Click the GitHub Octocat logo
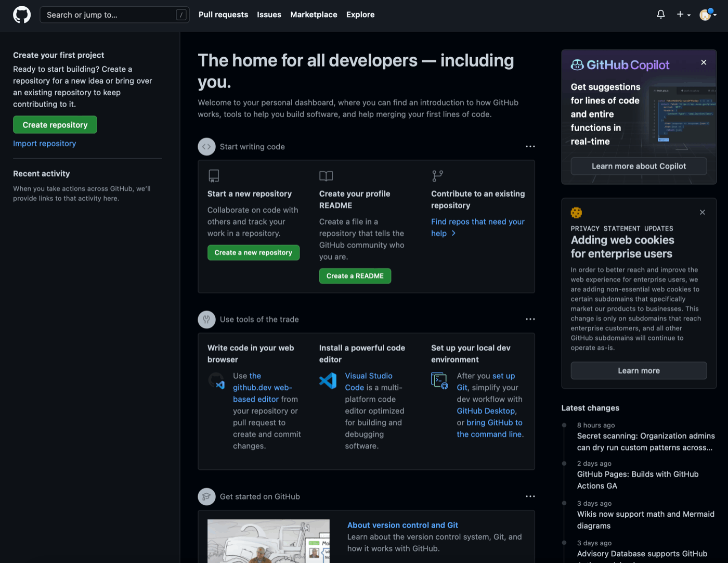The height and width of the screenshot is (563, 728). [22, 15]
